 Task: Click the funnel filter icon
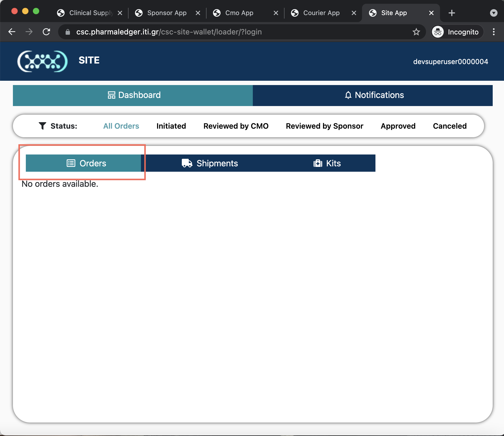(x=42, y=126)
